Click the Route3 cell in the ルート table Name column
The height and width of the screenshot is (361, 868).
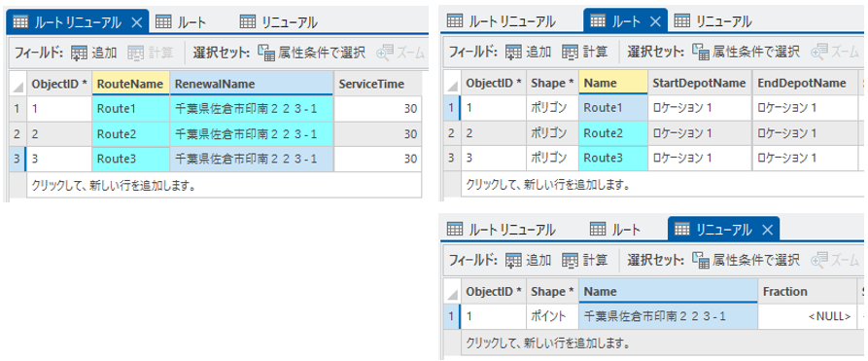[612, 158]
